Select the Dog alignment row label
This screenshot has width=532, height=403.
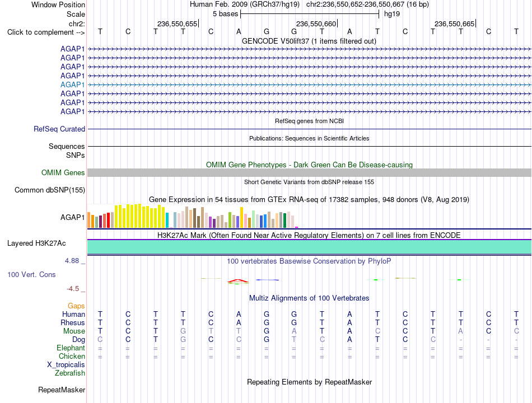point(78,340)
